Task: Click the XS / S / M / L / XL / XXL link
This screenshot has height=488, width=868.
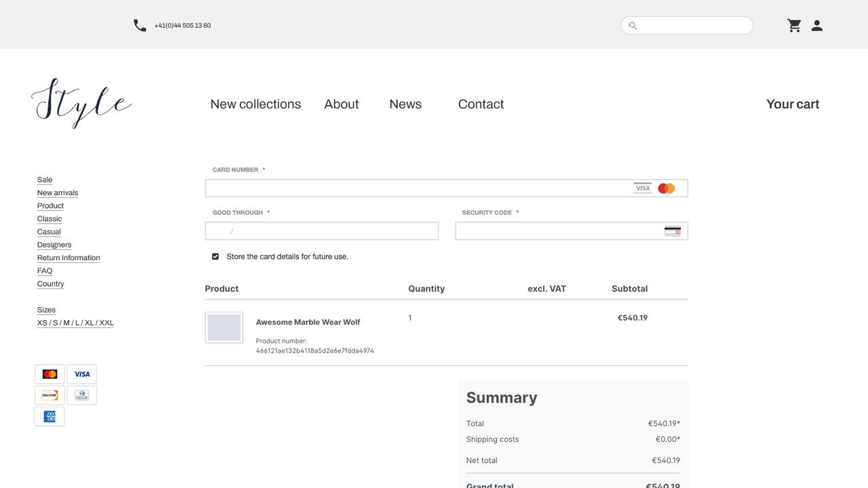Action: 75,323
